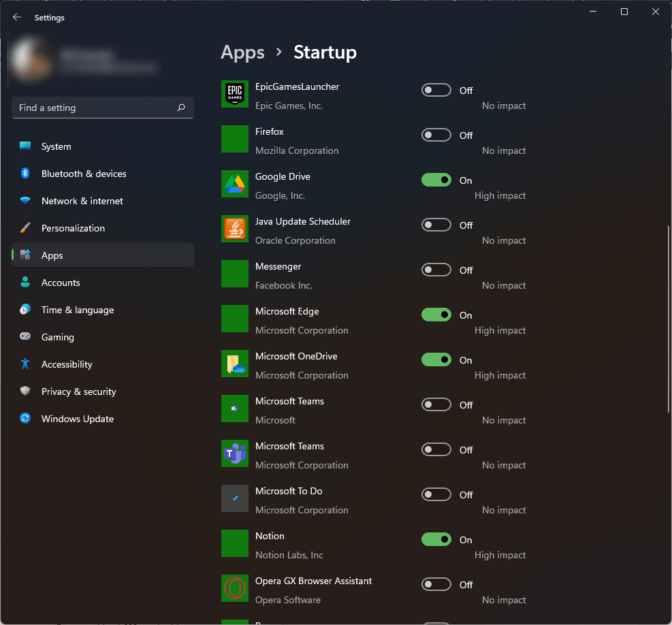Image resolution: width=672 pixels, height=625 pixels.
Task: Click the 'Facebook Inc.' publisher text
Action: tap(284, 285)
